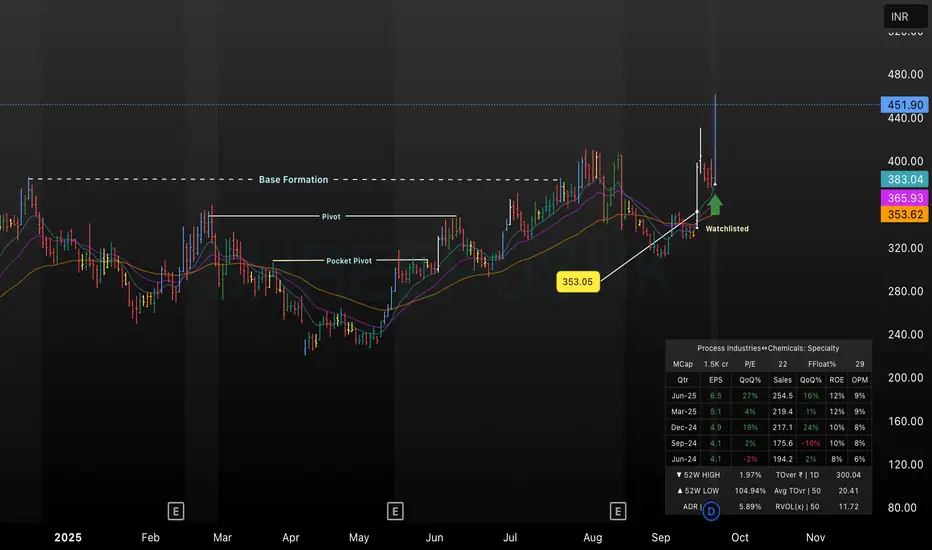Screen dimensions: 932x550
Task: Click 120.00 on the price axis
Action: coord(905,464)
